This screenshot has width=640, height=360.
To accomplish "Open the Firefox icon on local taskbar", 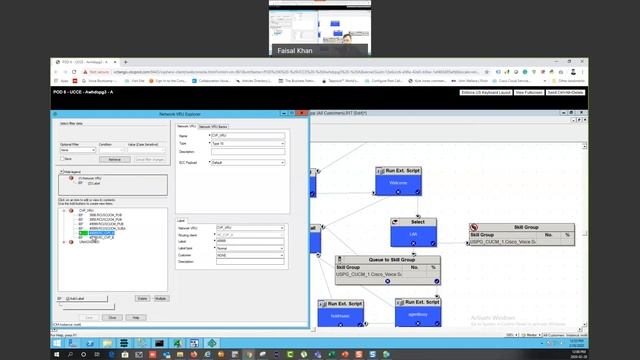I will (x=194, y=355).
